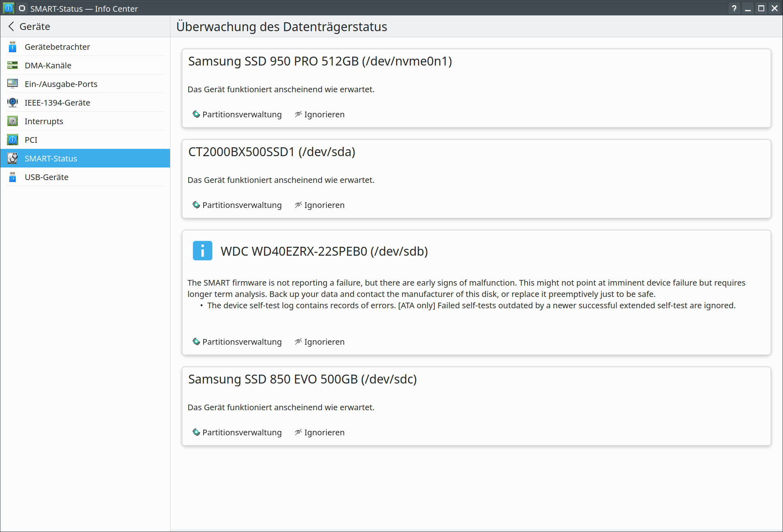Click the PCI info icon

click(13, 140)
